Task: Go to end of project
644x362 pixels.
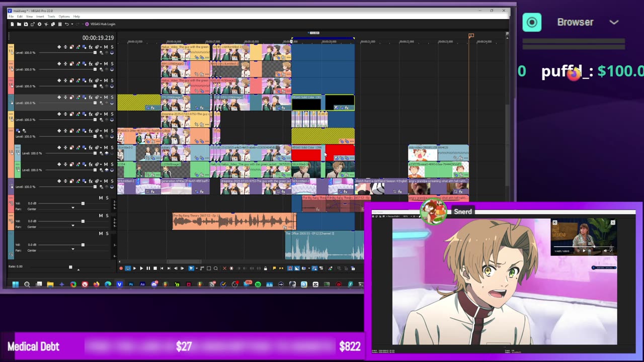Action: coord(169,268)
